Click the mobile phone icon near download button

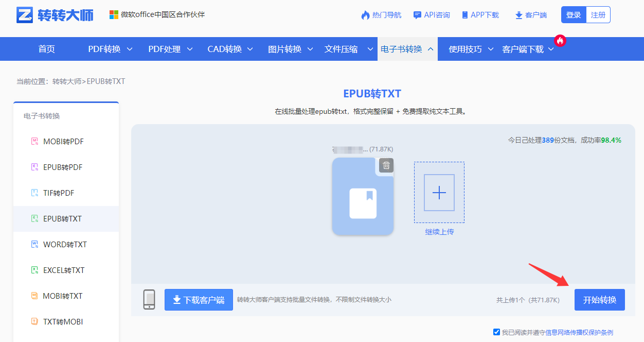(149, 299)
